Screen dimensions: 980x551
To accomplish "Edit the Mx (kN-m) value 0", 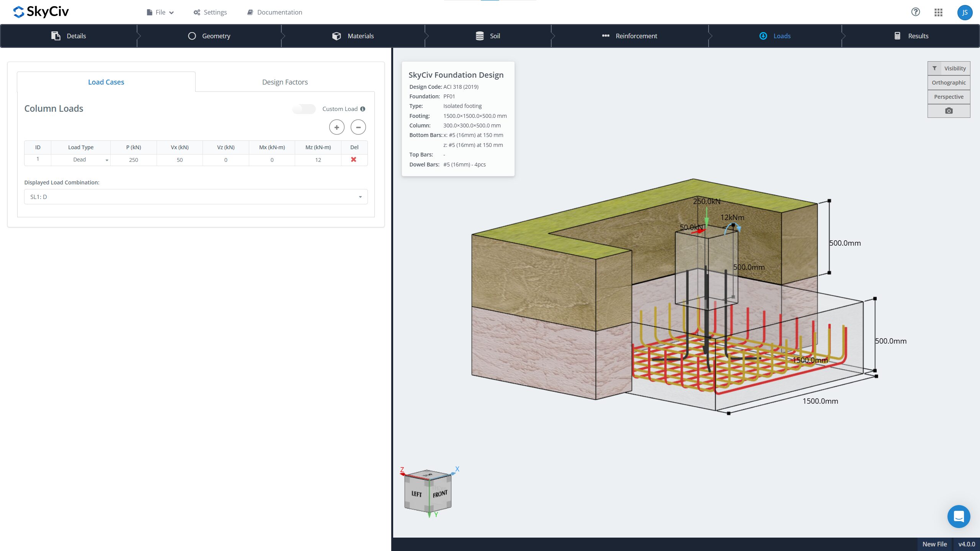I will pos(272,160).
